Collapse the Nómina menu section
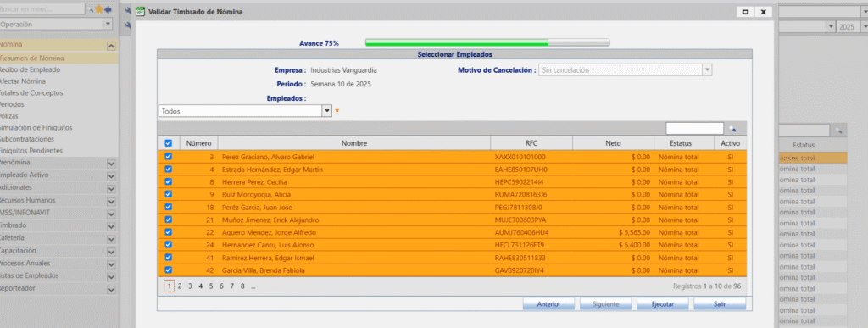Image resolution: width=868 pixels, height=328 pixels. pos(111,47)
